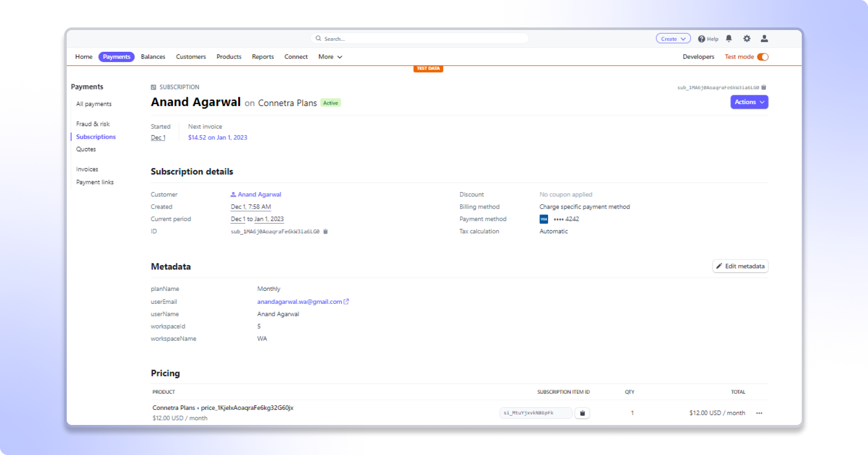Open the three-dot menu on pricing row
This screenshot has width=868, height=455.
click(x=759, y=413)
